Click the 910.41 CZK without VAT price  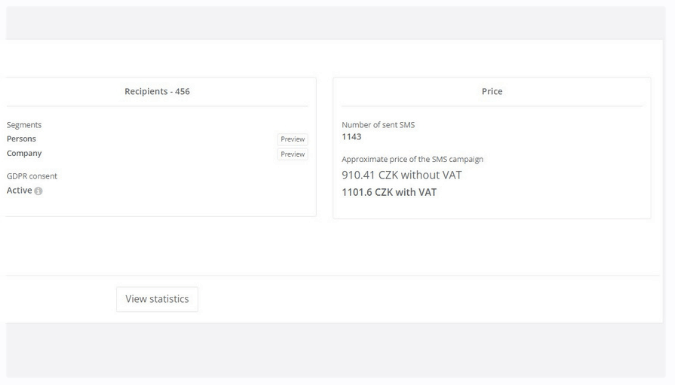[x=402, y=175]
